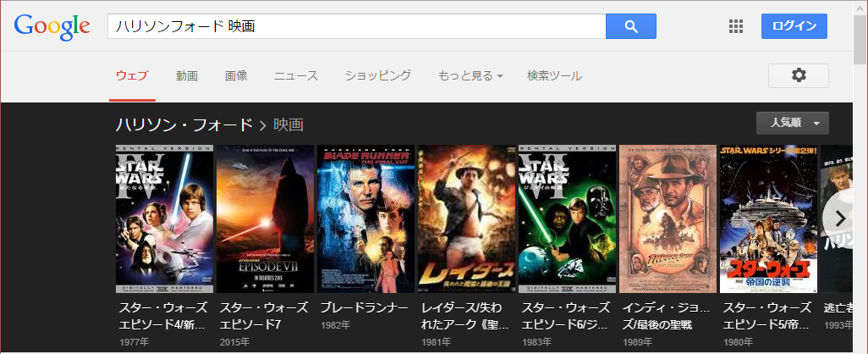Image resolution: width=868 pixels, height=354 pixels.
Task: Expand the もっと見る menu
Action: (470, 76)
